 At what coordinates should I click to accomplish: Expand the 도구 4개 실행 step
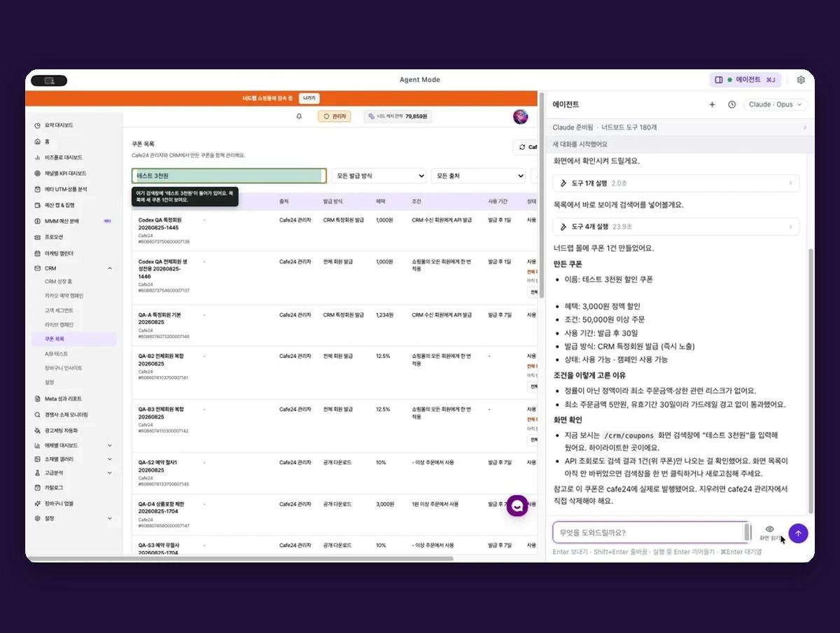tap(676, 226)
